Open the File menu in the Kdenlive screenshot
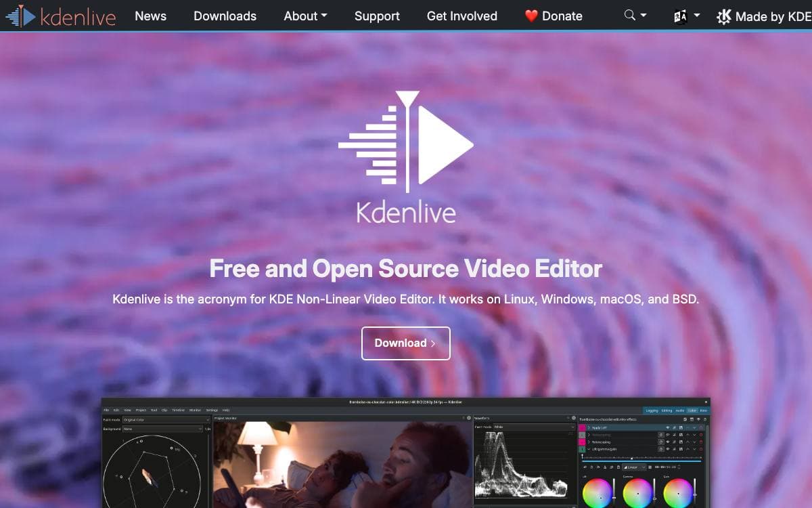The image size is (812, 508). (x=106, y=410)
